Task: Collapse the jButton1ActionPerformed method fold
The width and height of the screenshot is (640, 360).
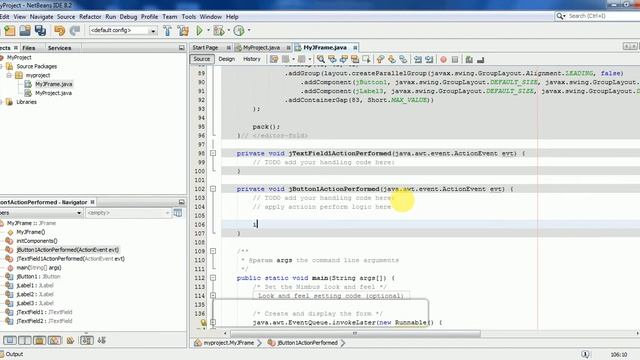Action: [x=213, y=189]
